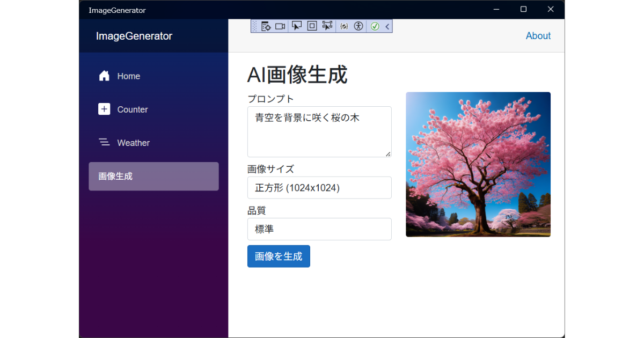Image resolution: width=644 pixels, height=338 pixels.
Task: Open the 画像生成 navigation item
Action: [x=153, y=176]
